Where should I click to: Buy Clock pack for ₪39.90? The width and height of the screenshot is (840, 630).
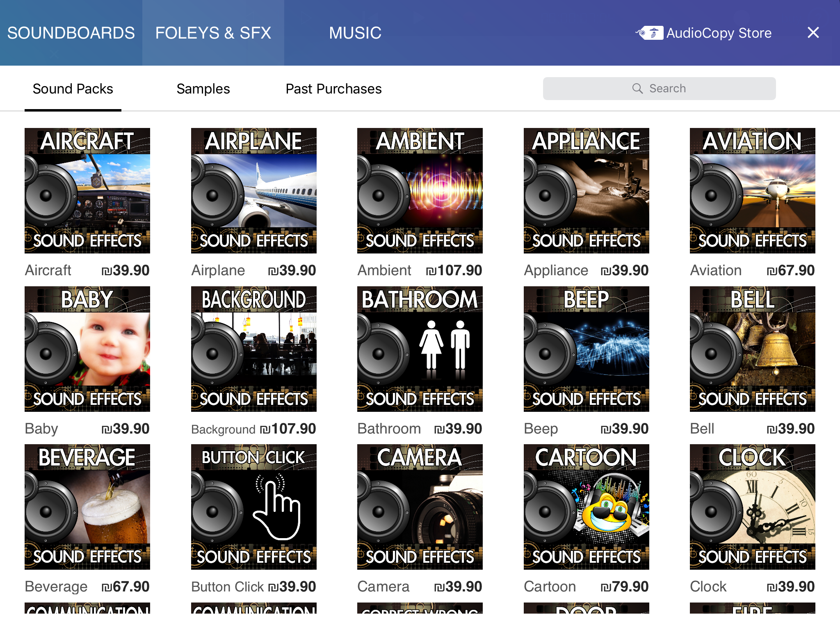(x=791, y=587)
